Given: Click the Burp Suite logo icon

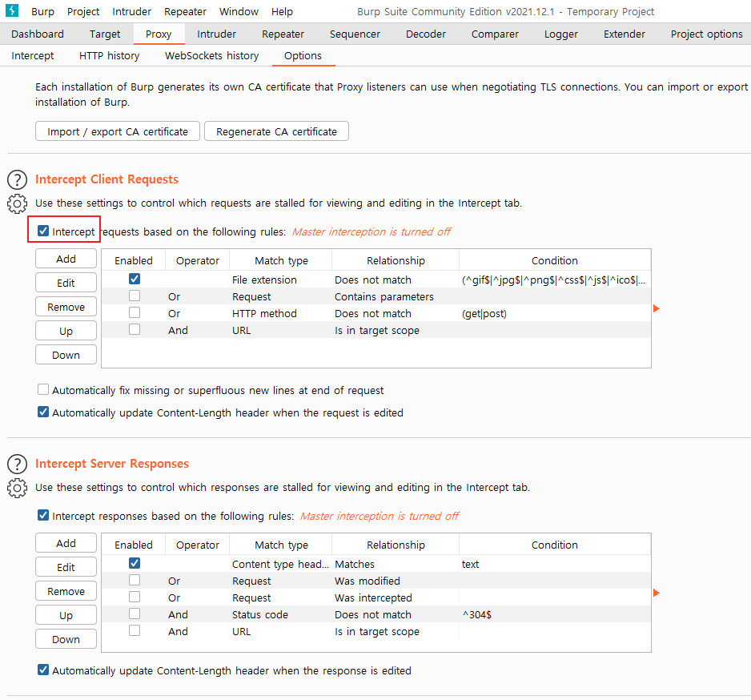Looking at the screenshot, I should coord(11,10).
